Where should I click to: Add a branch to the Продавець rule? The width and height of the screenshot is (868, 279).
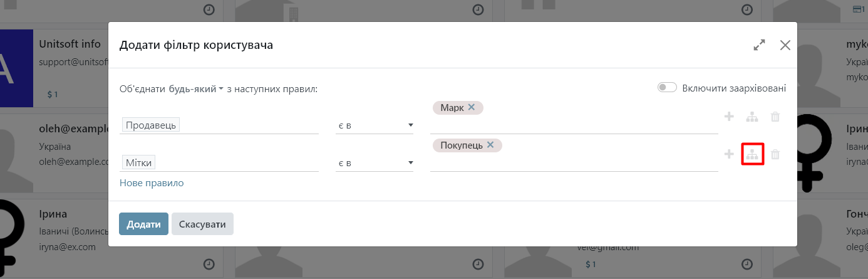click(x=752, y=117)
